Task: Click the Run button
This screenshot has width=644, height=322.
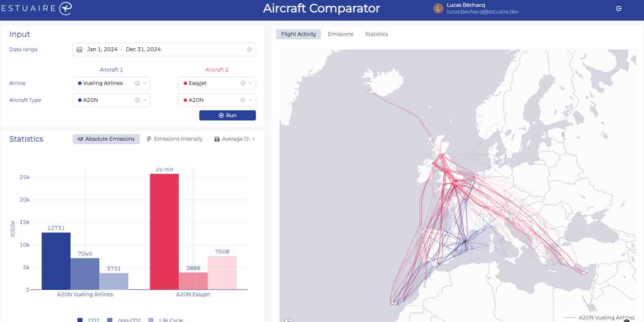Action: coord(228,115)
